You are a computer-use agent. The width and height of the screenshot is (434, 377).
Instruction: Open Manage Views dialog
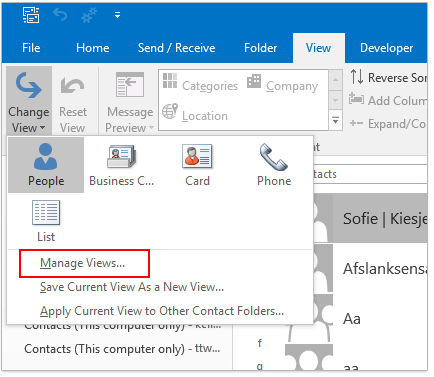(83, 263)
